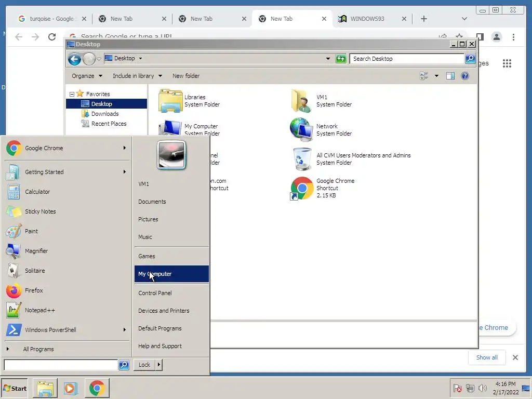Click the Start button
Screen dimensions: 532x399
pos(14,388)
